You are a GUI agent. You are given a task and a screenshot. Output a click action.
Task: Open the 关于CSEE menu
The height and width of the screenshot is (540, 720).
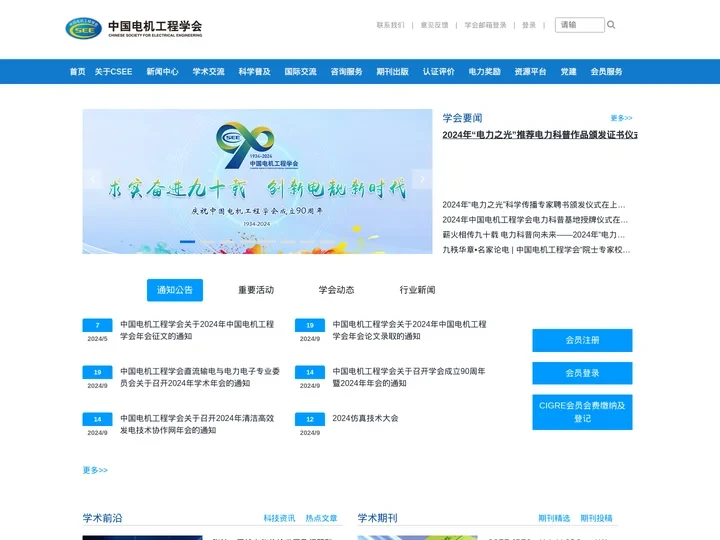pyautogui.click(x=113, y=72)
